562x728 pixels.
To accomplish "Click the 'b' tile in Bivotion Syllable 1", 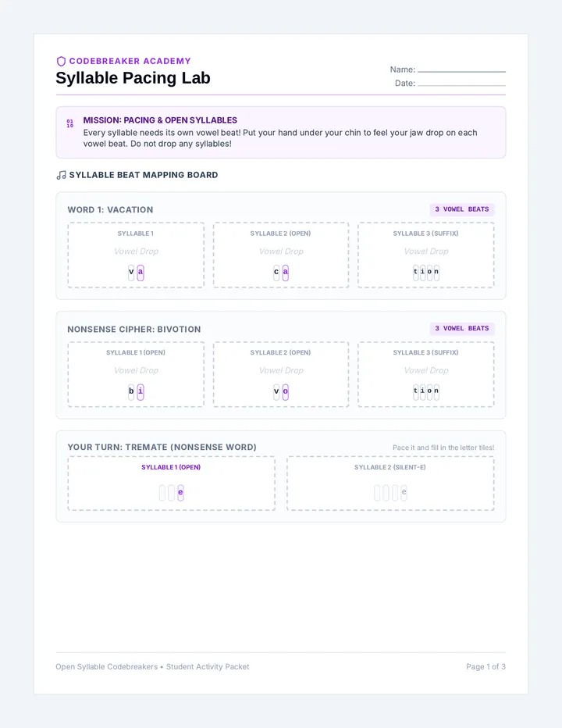I will pos(131,391).
